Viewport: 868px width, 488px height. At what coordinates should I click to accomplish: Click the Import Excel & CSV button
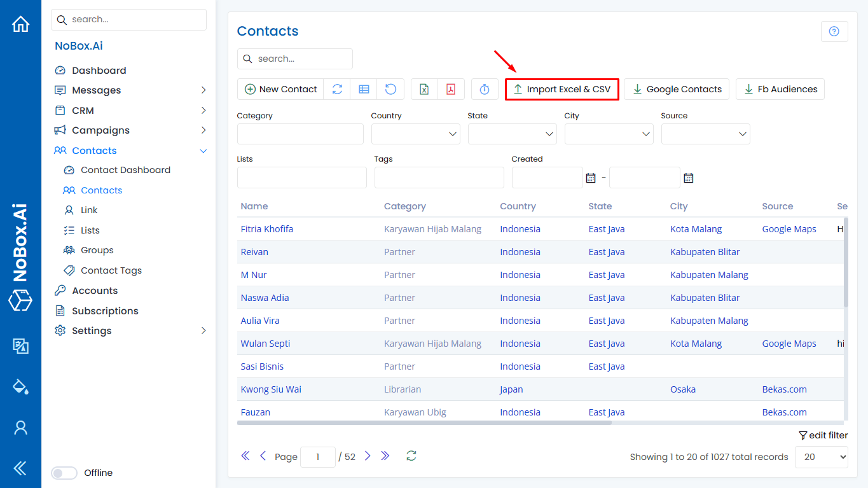point(561,89)
